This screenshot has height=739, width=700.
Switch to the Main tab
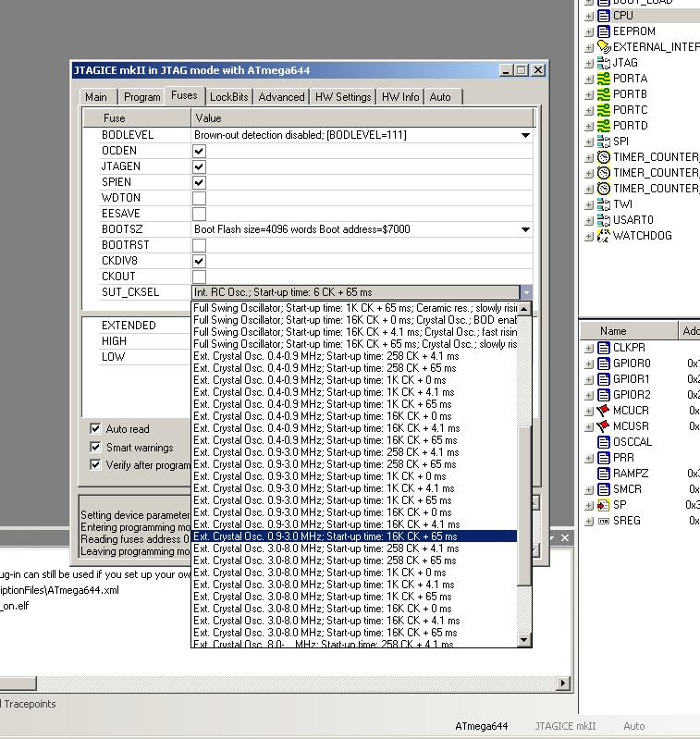click(96, 96)
